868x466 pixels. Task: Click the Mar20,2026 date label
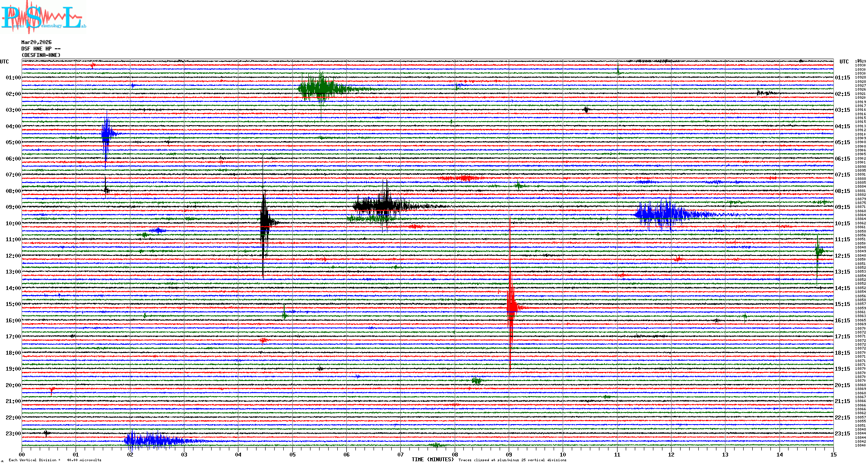[x=36, y=42]
